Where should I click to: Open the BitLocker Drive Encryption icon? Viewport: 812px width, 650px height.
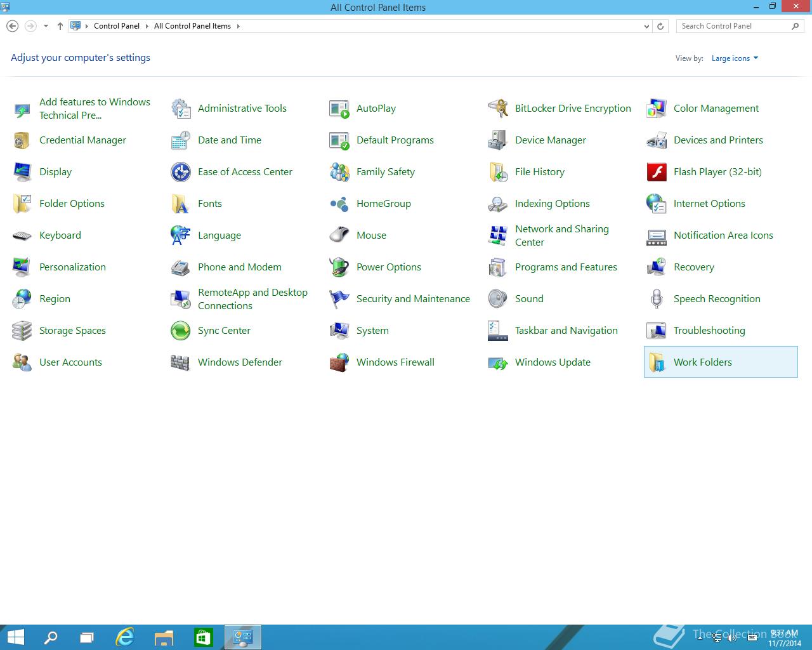coord(498,109)
